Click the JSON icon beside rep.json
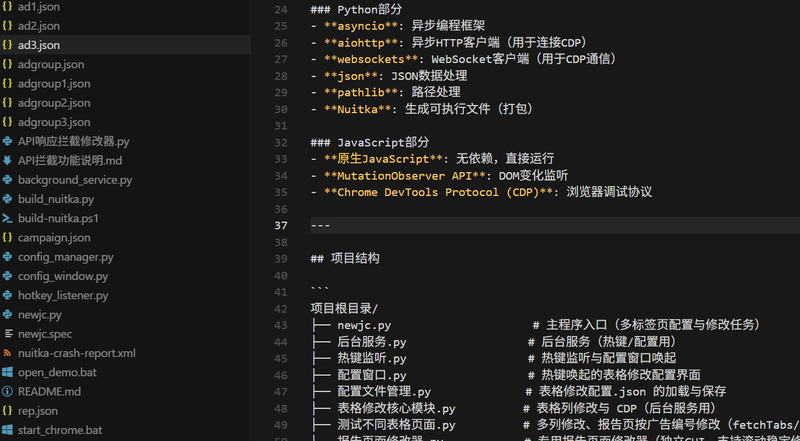800x441 pixels. click(7, 411)
